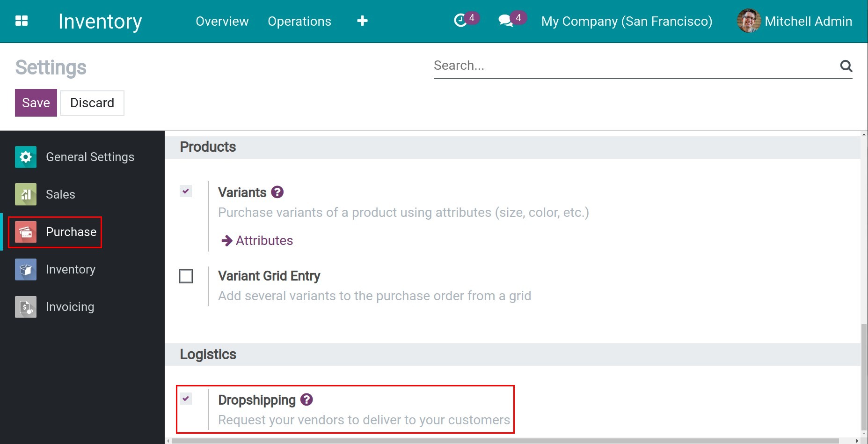Viewport: 868px width, 444px height.
Task: Open the chat conversations icon
Action: click(506, 21)
